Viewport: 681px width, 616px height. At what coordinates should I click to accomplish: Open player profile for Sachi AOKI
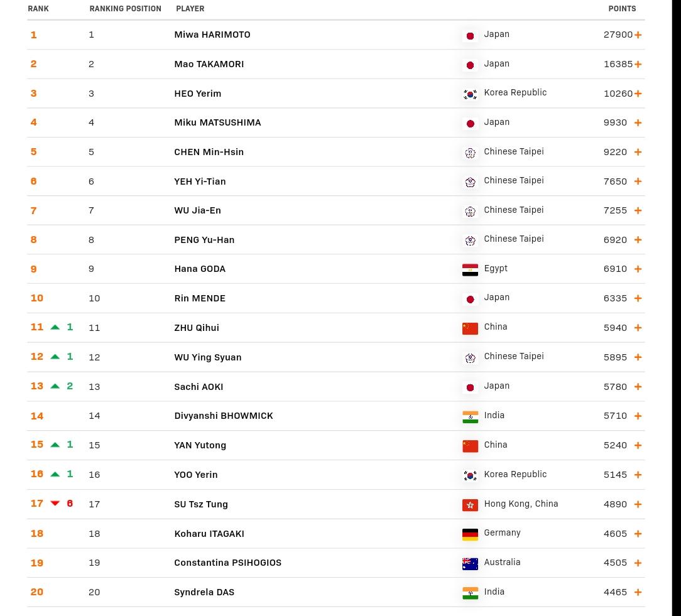[x=199, y=387]
